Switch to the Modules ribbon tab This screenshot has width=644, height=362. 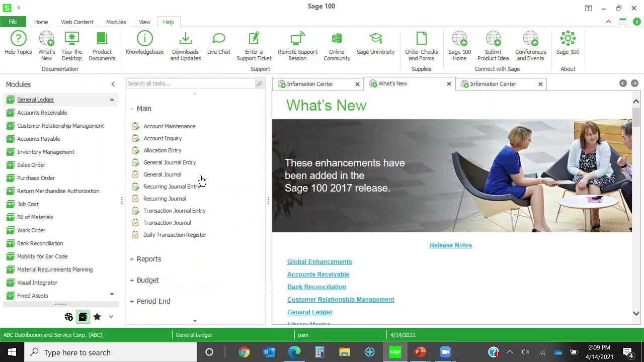(116, 22)
